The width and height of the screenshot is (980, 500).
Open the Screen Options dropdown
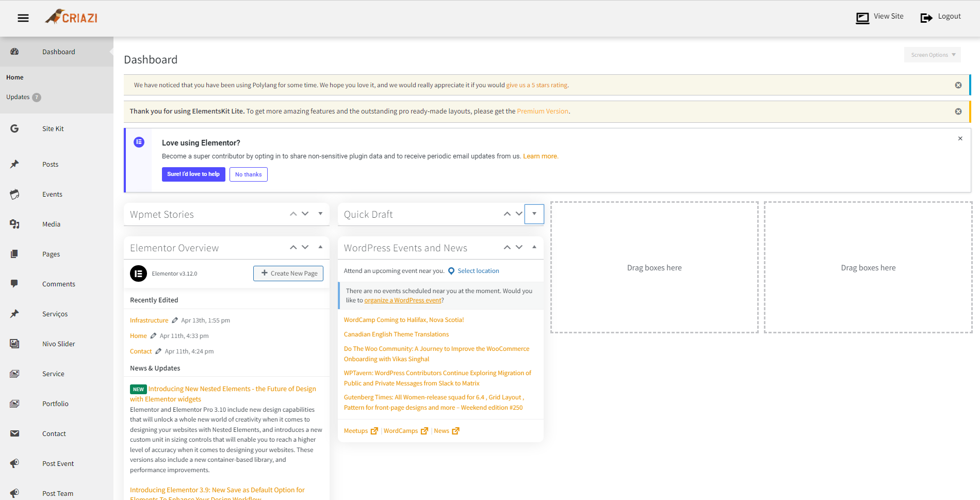point(932,55)
